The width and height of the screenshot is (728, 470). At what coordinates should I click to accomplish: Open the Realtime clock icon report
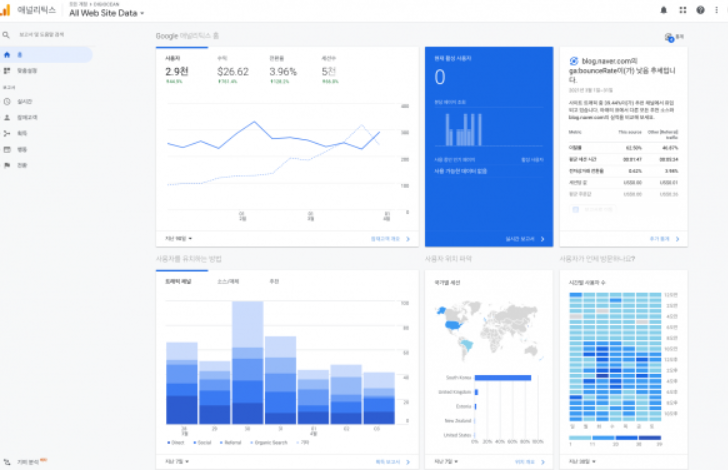(x=7, y=101)
